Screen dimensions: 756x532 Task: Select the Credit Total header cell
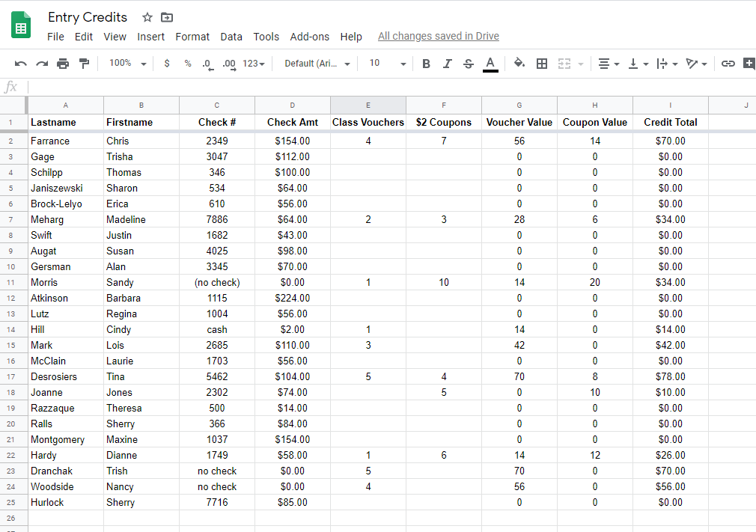coord(670,122)
